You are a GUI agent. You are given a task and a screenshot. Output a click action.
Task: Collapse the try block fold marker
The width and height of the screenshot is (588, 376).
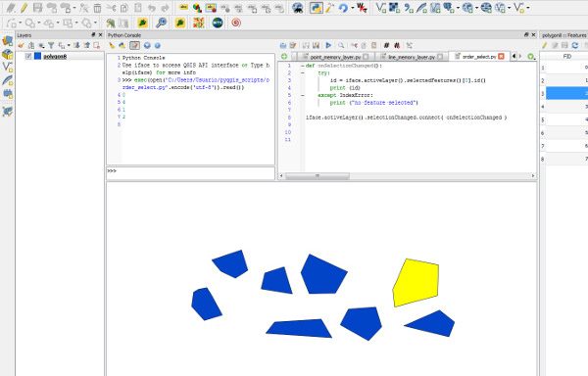click(303, 73)
